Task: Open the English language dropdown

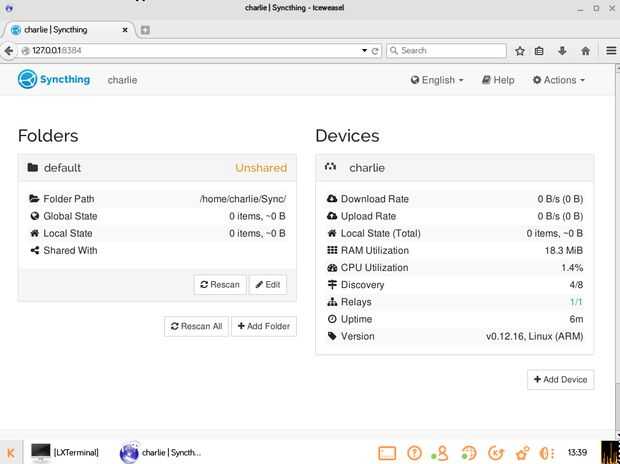Action: tap(437, 80)
